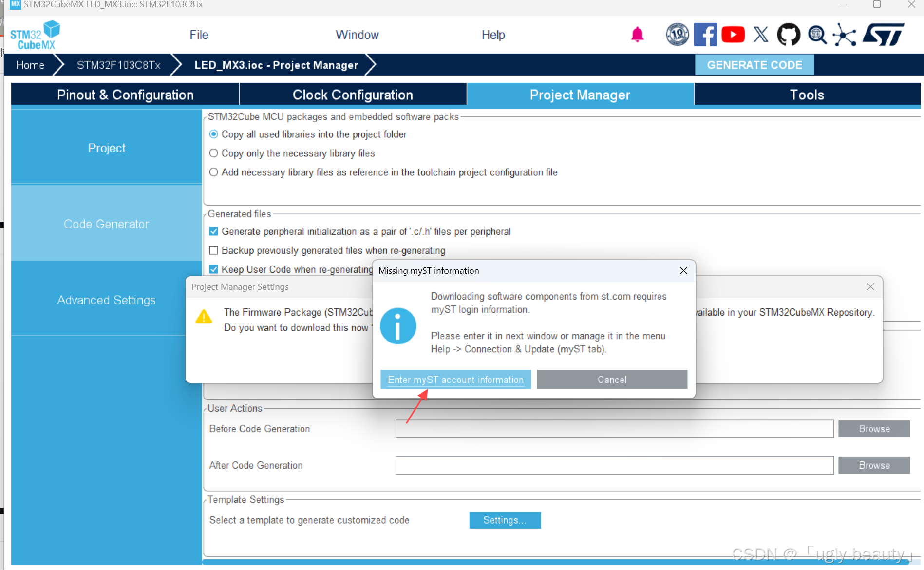Click the GENERATE CODE button
This screenshot has width=924, height=570.
tap(754, 65)
